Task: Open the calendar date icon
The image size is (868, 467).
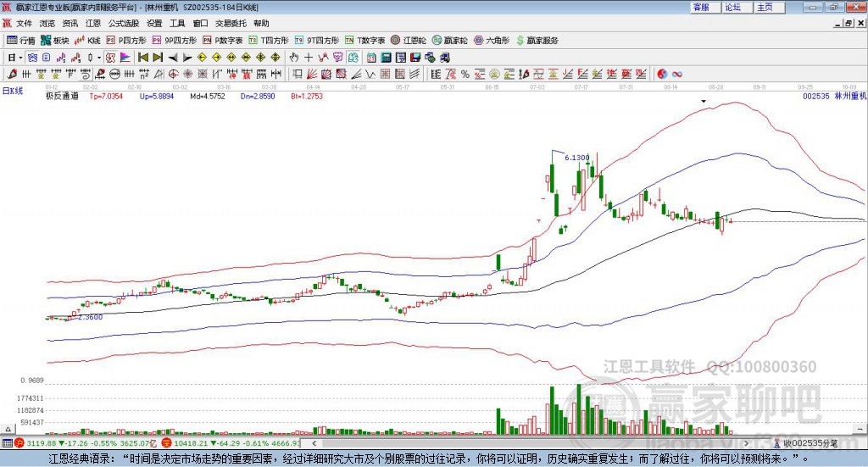Action: point(371,58)
